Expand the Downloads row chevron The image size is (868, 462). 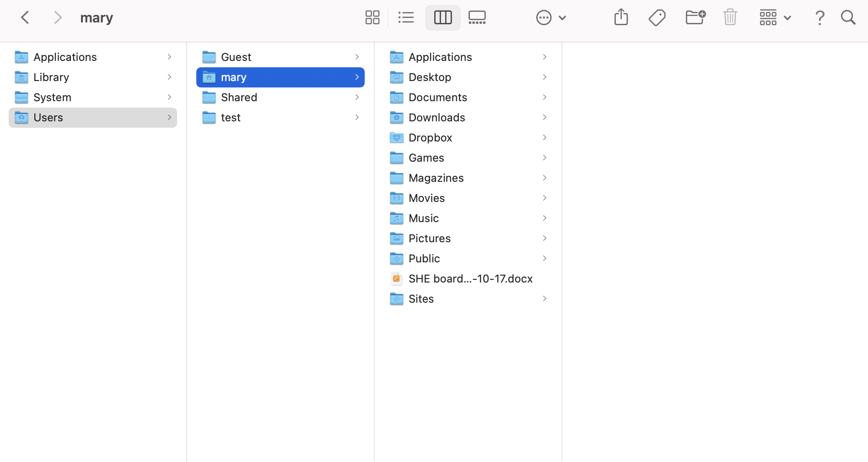[x=545, y=117]
